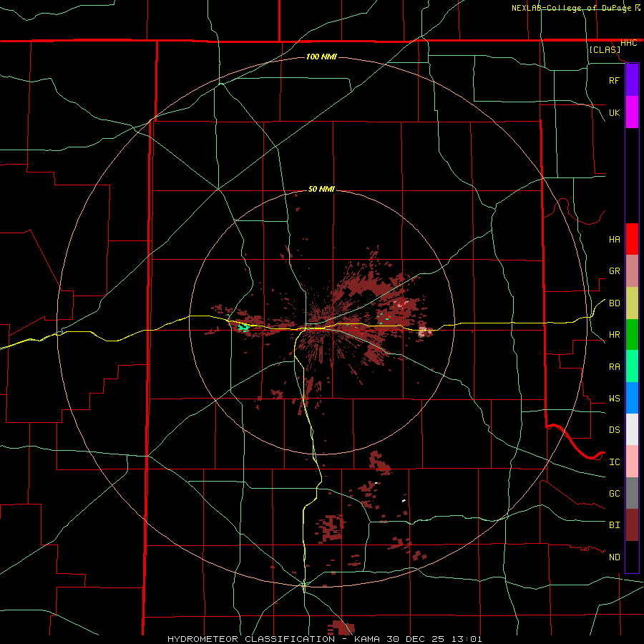This screenshot has width=644, height=644.
Task: Click the UK magenta legend swatch
Action: pyautogui.click(x=632, y=112)
